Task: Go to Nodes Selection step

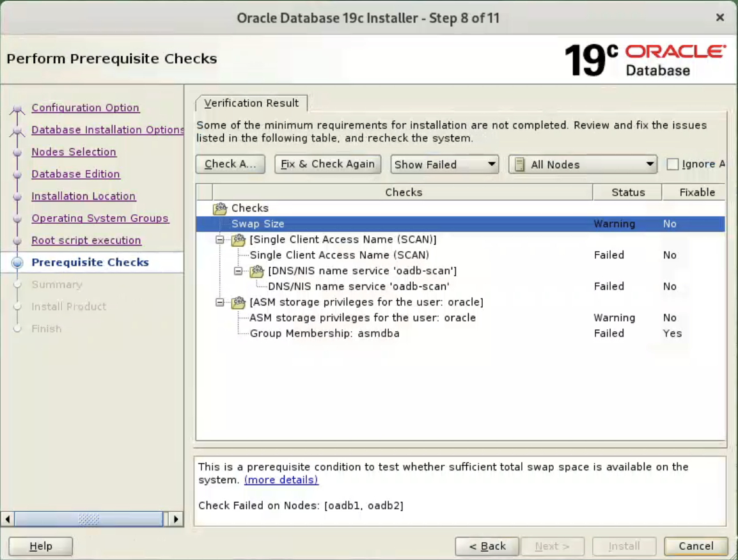Action: tap(74, 152)
